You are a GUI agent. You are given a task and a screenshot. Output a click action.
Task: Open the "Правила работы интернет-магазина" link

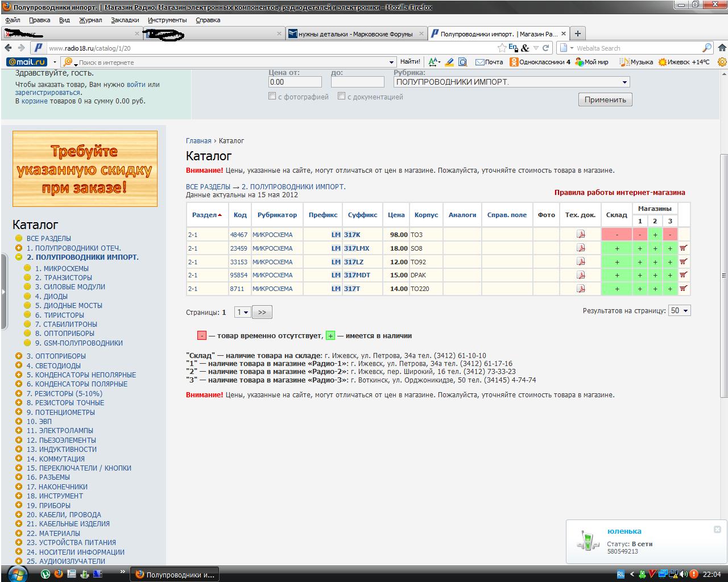click(619, 193)
